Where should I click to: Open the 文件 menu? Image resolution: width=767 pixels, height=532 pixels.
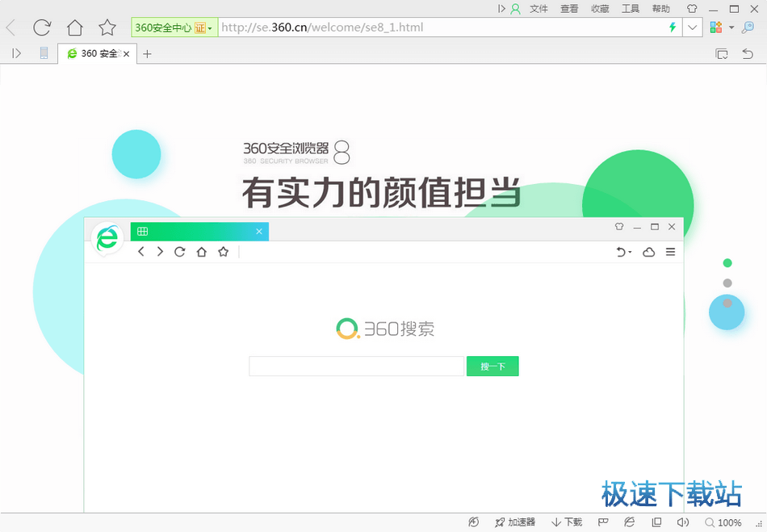coord(539,9)
